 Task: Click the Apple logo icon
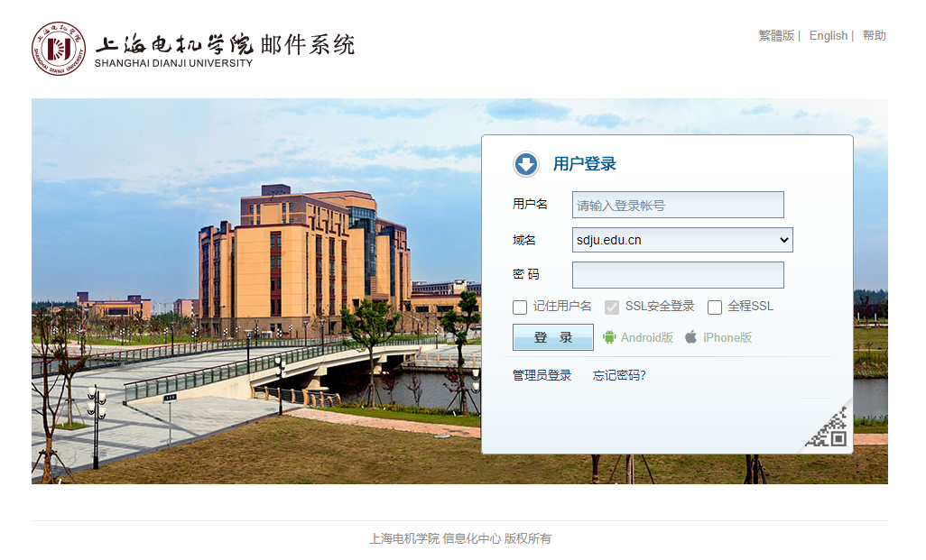(691, 337)
